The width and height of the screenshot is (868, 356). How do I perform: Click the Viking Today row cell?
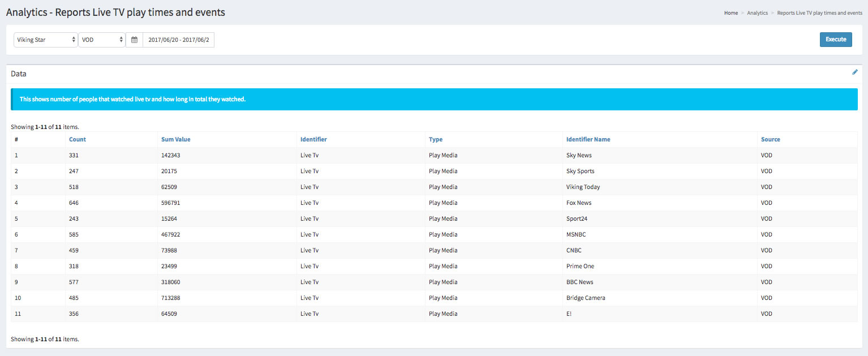point(583,187)
